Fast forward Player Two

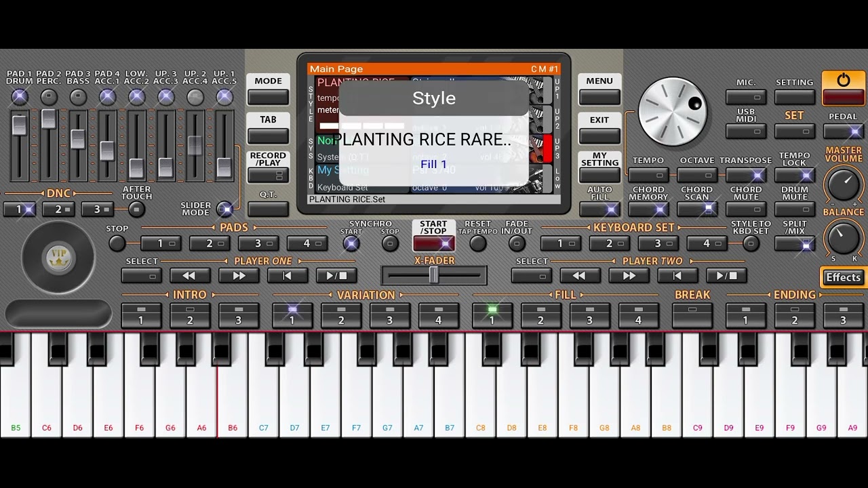[629, 276]
